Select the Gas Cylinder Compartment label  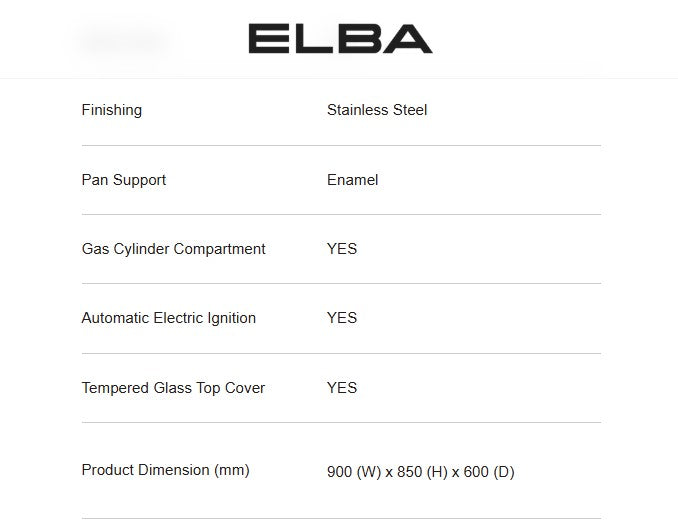(173, 249)
